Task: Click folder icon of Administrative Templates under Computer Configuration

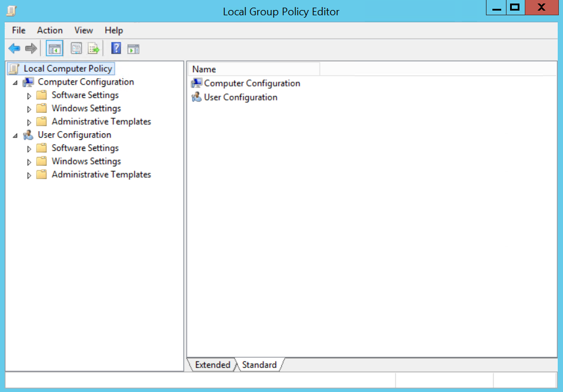Action: pos(42,122)
